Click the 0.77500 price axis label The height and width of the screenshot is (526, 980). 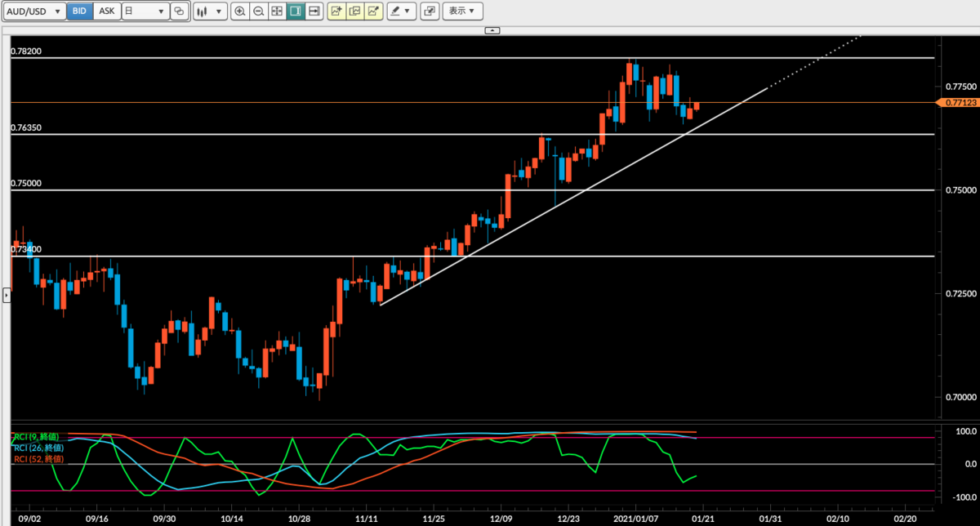[960, 87]
